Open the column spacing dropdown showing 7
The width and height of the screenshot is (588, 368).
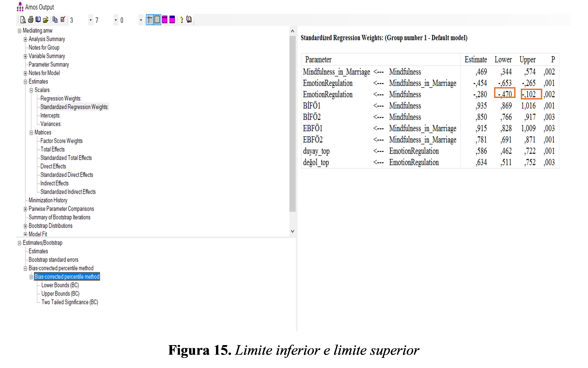tap(116, 20)
